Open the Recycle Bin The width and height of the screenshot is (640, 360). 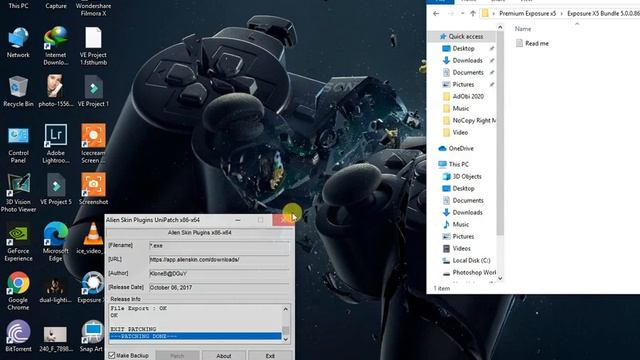[x=18, y=91]
